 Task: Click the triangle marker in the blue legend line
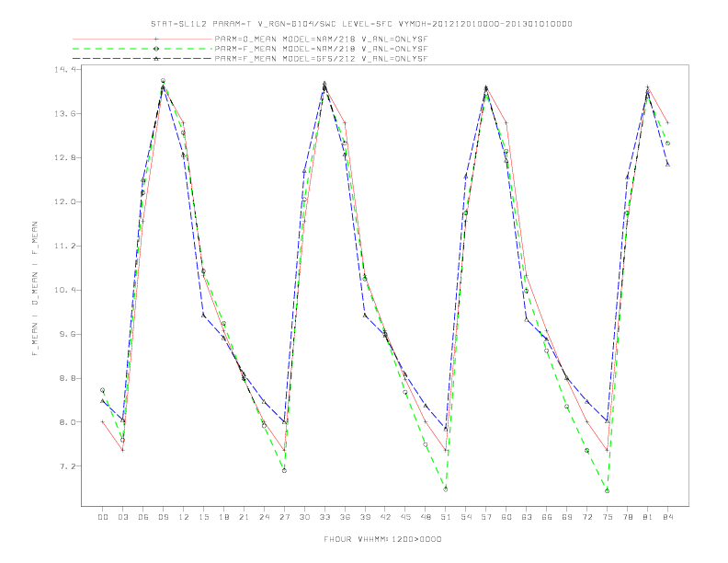click(156, 59)
